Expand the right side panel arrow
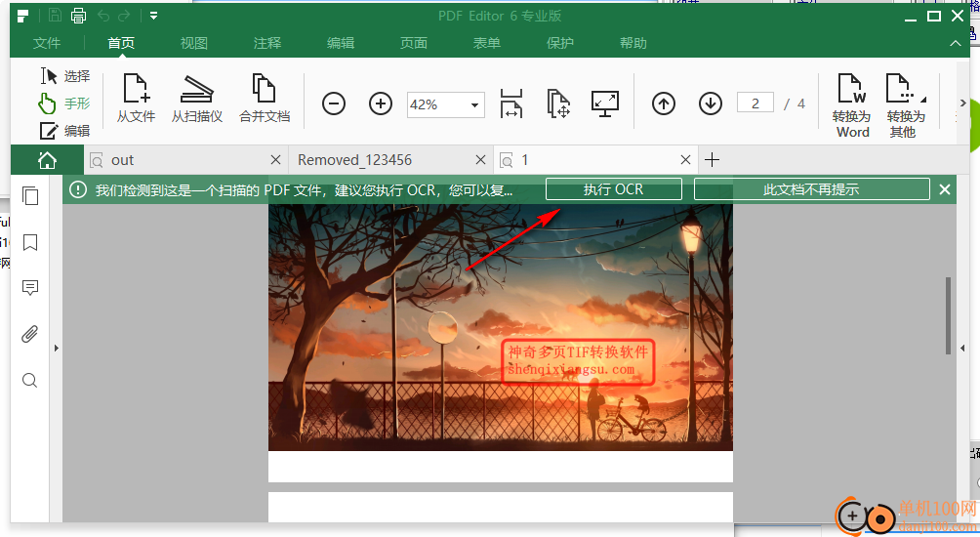980x537 pixels. 962,349
